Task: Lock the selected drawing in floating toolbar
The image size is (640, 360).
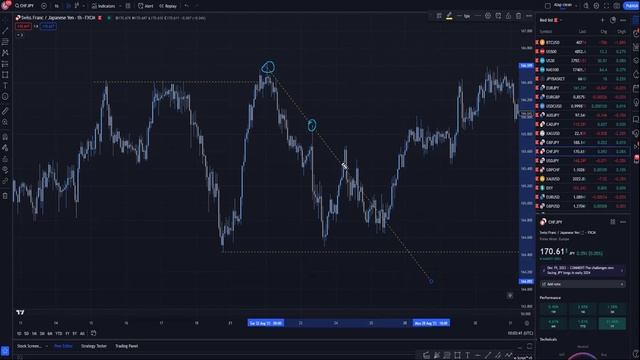Action: 508,16
